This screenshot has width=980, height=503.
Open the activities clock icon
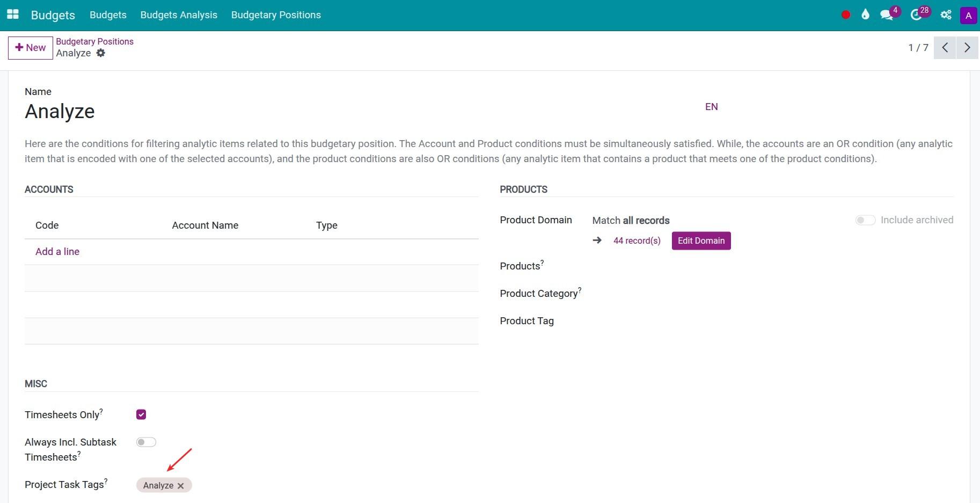tap(917, 15)
